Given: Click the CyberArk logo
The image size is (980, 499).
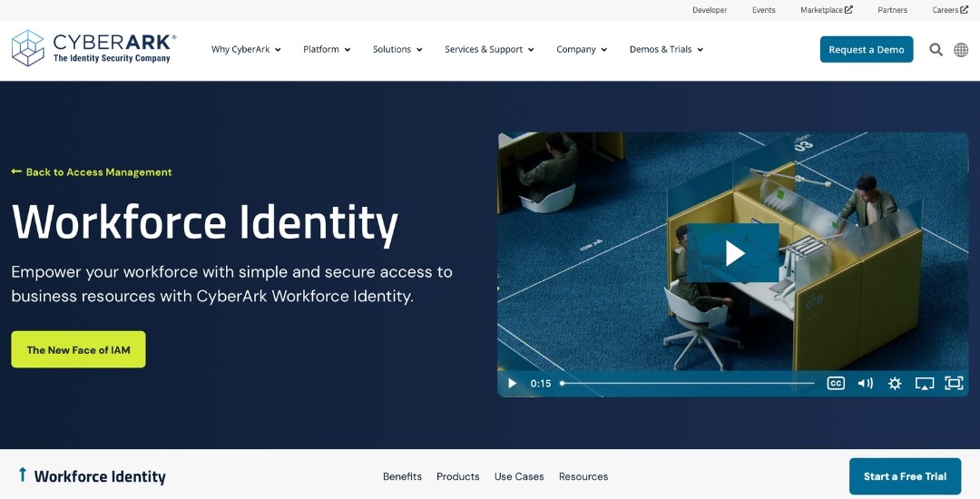Looking at the screenshot, I should (93, 48).
